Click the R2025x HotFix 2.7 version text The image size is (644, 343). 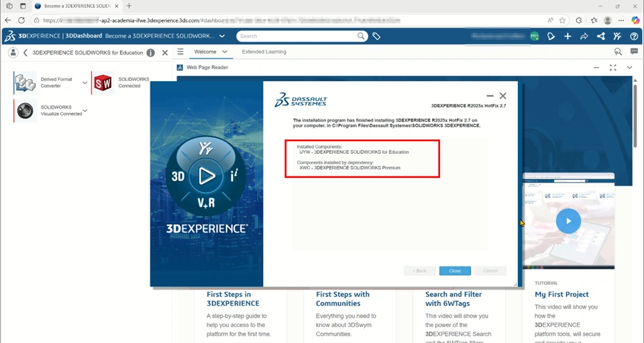click(x=468, y=105)
